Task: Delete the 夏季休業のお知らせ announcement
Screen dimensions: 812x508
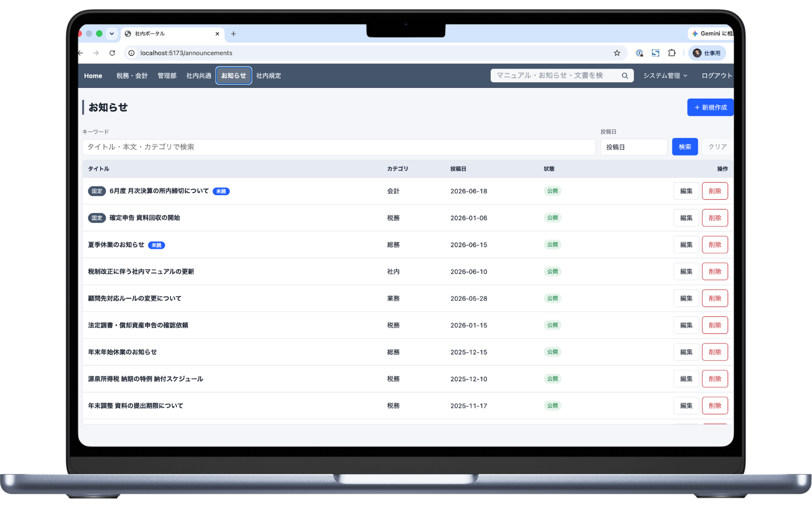Action: (x=715, y=245)
